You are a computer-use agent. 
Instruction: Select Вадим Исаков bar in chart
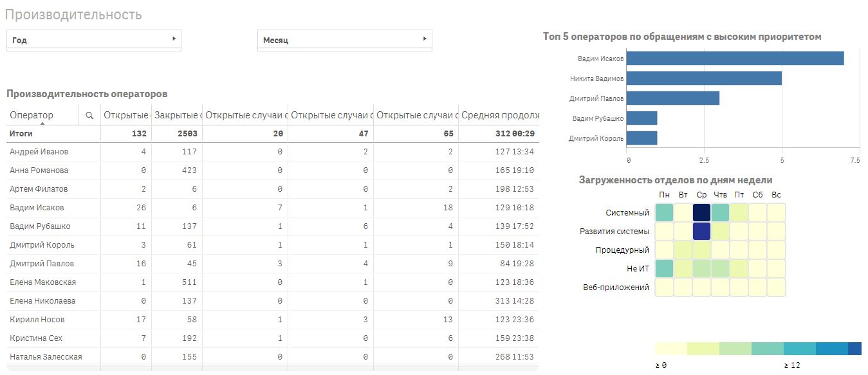(735, 59)
